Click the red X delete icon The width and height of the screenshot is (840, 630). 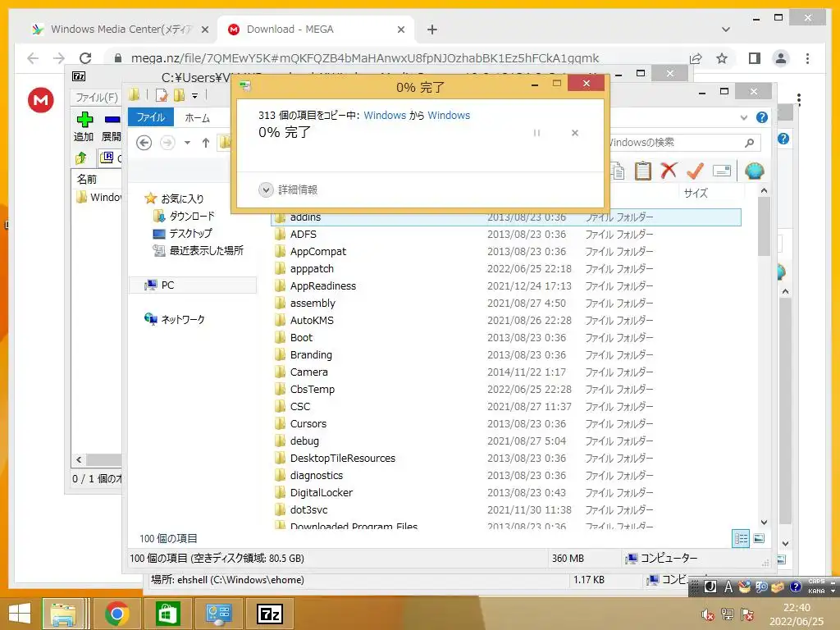click(x=669, y=171)
